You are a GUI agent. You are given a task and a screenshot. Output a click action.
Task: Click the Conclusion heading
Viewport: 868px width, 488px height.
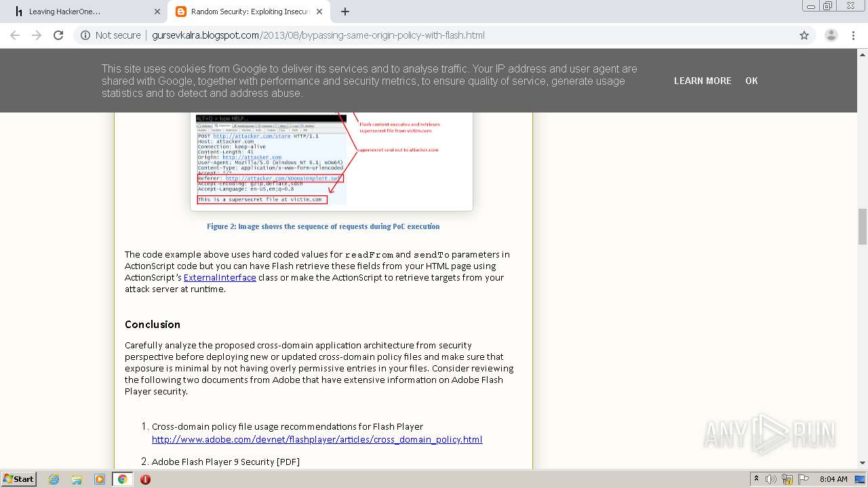click(x=153, y=324)
